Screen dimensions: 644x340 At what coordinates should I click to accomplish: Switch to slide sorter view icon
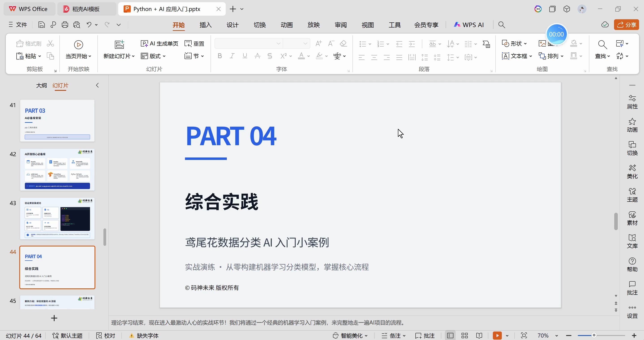(464, 336)
